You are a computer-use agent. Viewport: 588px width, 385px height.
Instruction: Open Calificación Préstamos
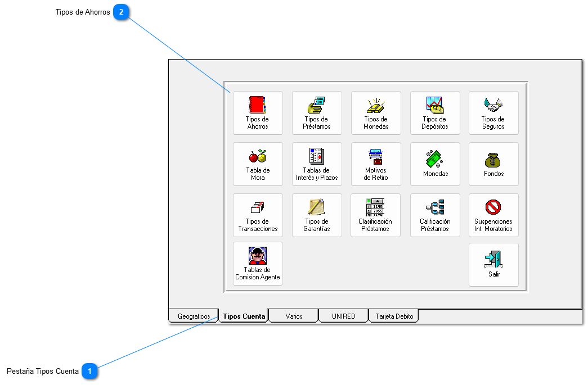(x=435, y=215)
